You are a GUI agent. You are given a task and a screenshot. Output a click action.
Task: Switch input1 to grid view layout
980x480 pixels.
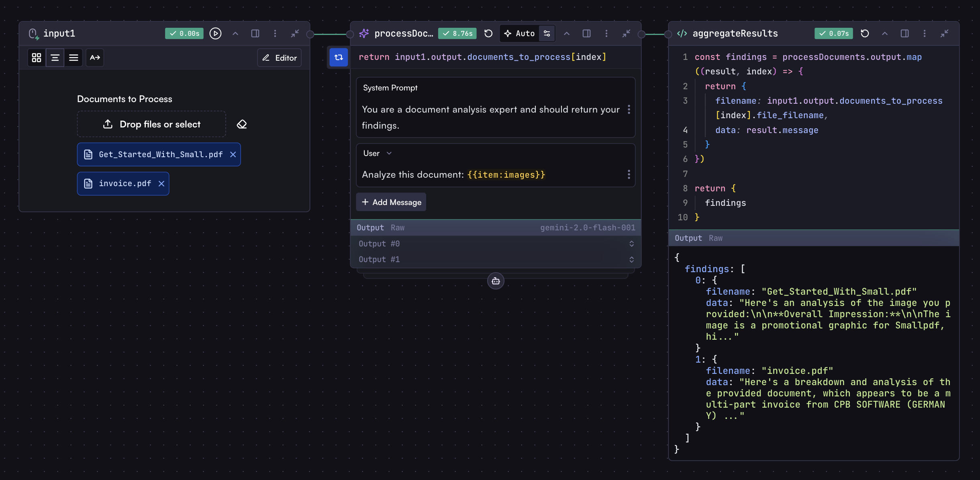point(37,58)
